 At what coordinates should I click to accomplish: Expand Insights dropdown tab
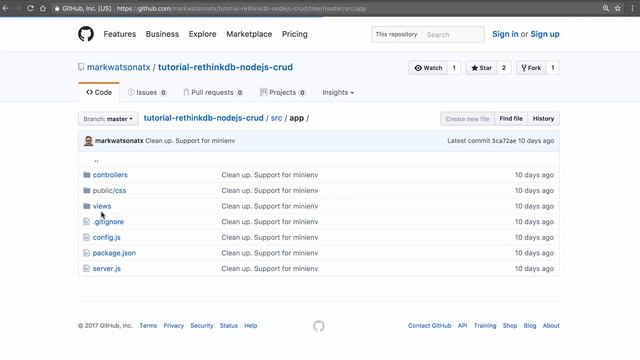pyautogui.click(x=338, y=92)
